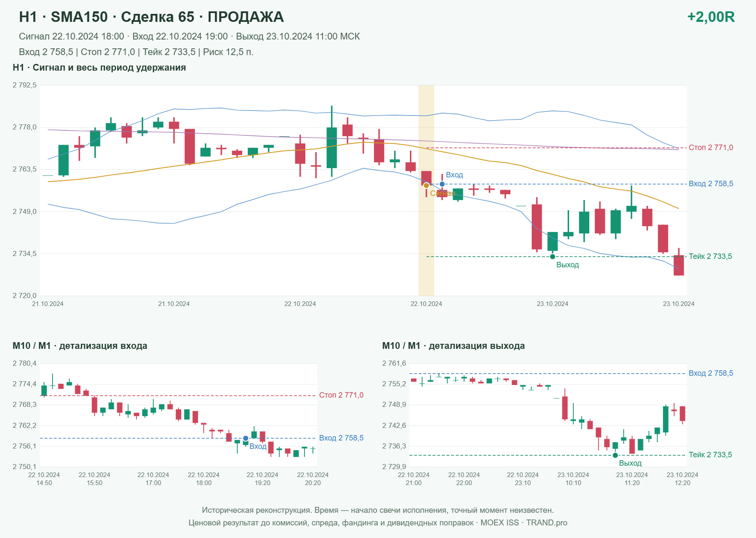This screenshot has width=756, height=538.
Task: Click time label '22.10.2024 19:20' on entry chart
Action: tap(262, 479)
